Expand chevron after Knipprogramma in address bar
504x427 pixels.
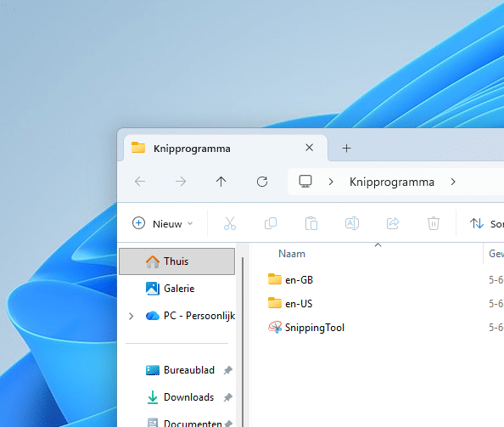pos(453,182)
